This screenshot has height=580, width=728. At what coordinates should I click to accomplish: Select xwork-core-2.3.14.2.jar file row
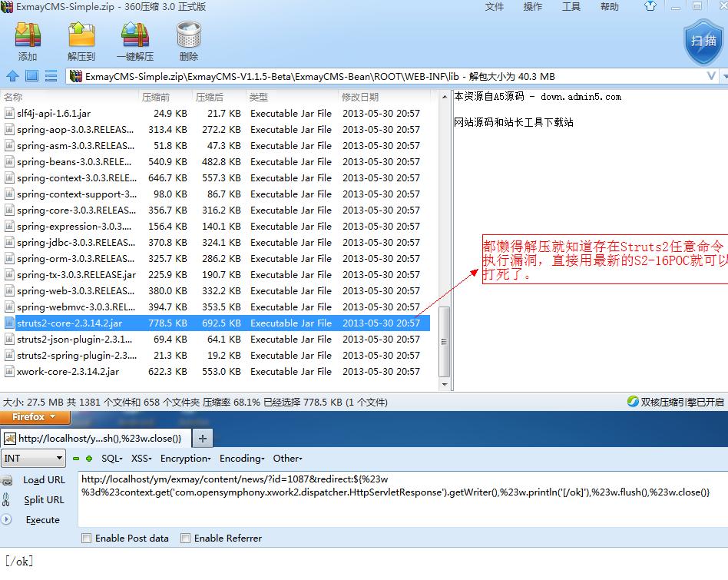216,372
